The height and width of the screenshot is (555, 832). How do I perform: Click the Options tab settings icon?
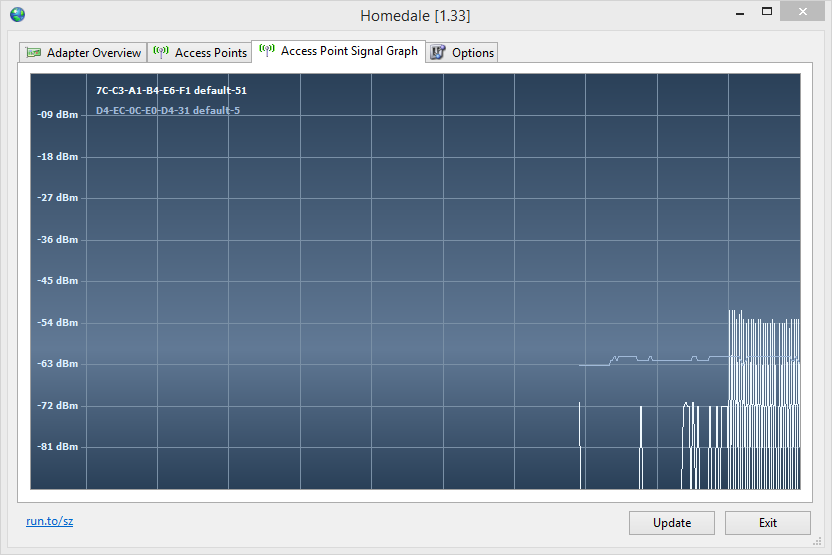(x=438, y=52)
